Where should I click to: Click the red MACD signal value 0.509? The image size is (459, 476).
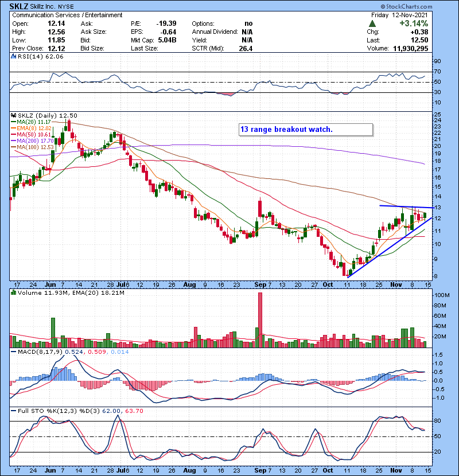97,352
